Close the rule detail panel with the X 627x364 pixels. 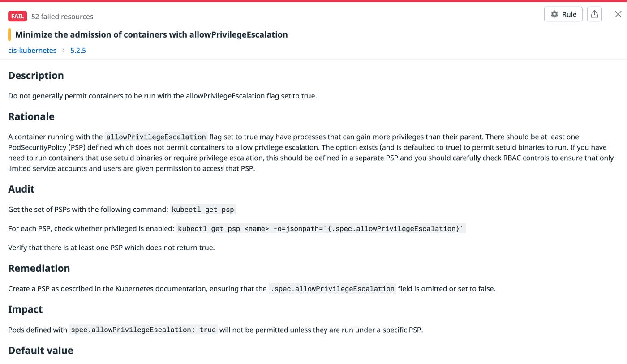point(618,14)
